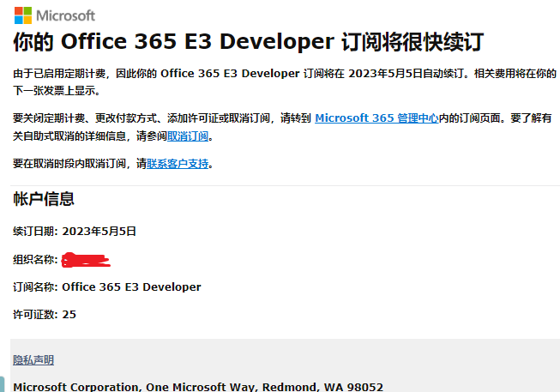The image size is (560, 392).
Task: Click the Microsoft Corporation address line
Action: 198,387
